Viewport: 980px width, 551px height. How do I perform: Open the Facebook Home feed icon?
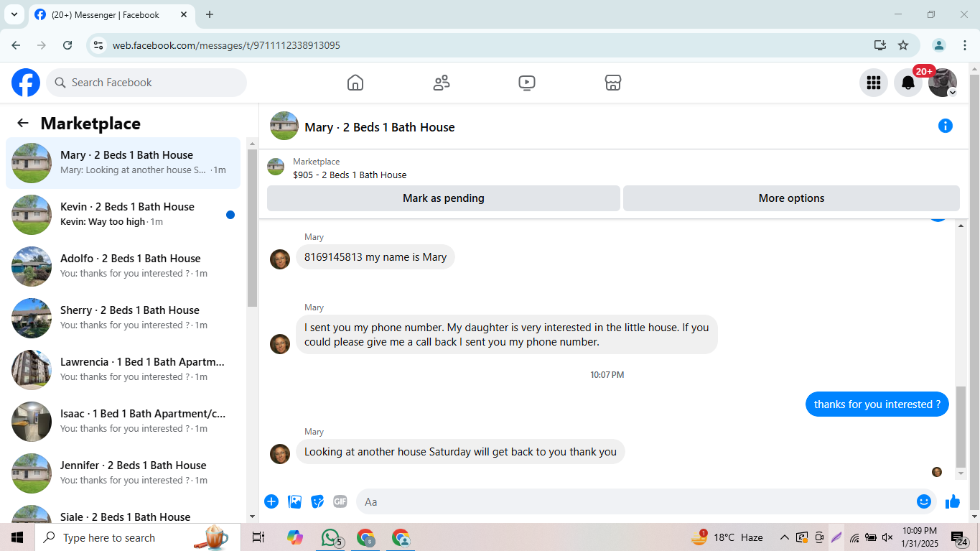point(355,83)
